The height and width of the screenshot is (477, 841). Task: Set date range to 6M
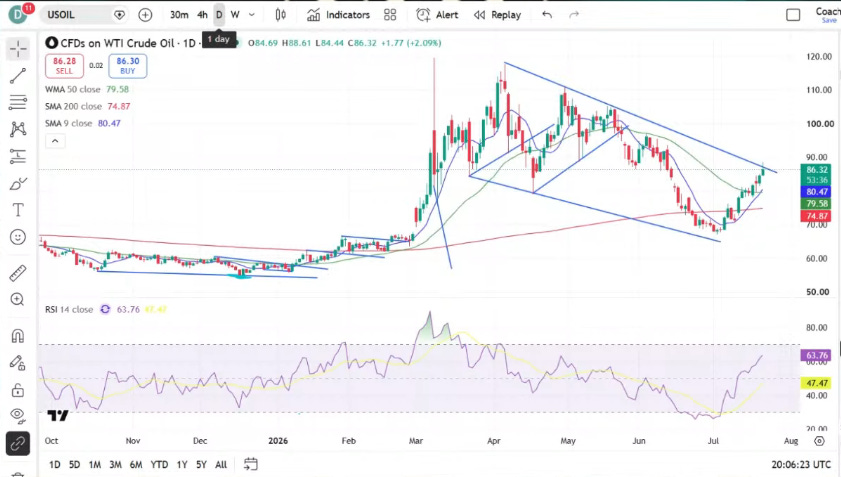(136, 465)
